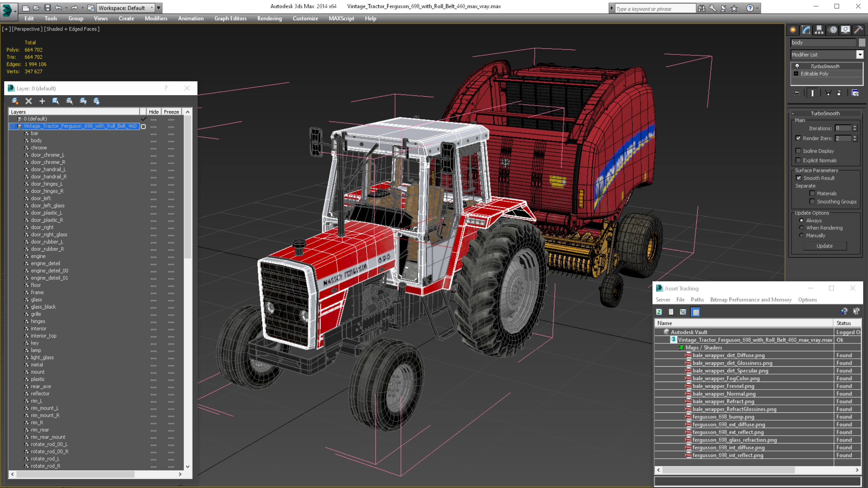Click the Hide column header in Layer dialog

coord(154,112)
